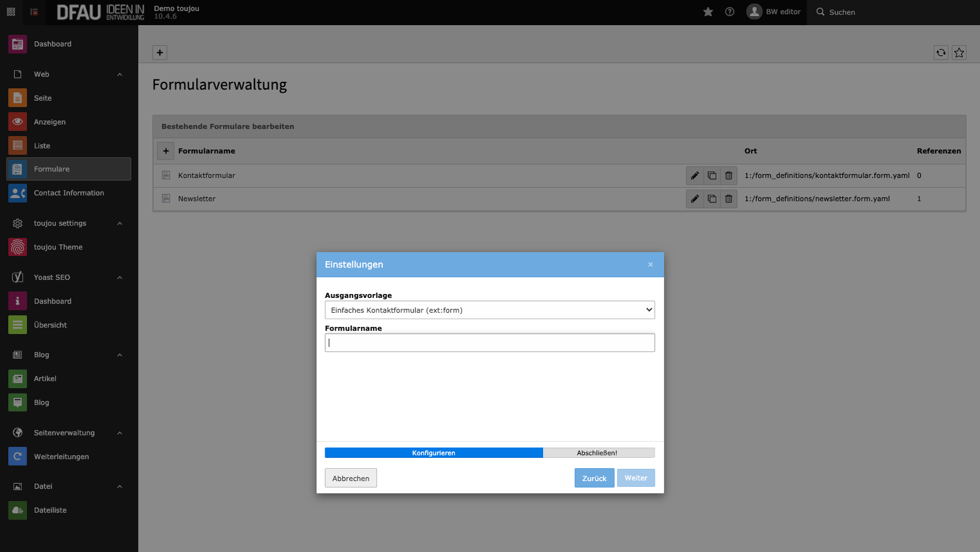This screenshot has height=552, width=980.
Task: Collapse the Yoast SEO section
Action: pos(119,278)
